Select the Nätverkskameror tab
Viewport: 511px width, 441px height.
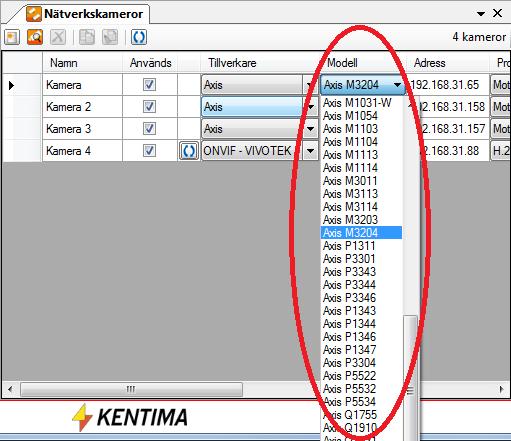point(85,14)
